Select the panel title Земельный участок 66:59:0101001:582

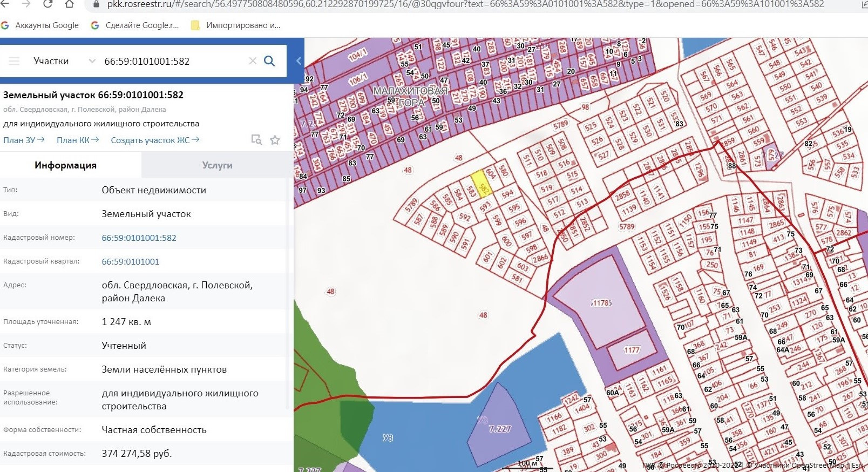click(93, 95)
